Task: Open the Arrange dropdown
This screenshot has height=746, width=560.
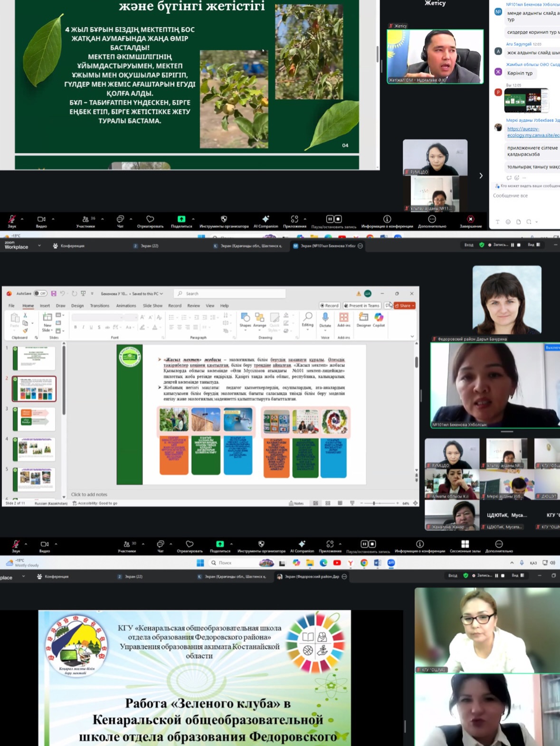Action: click(259, 319)
